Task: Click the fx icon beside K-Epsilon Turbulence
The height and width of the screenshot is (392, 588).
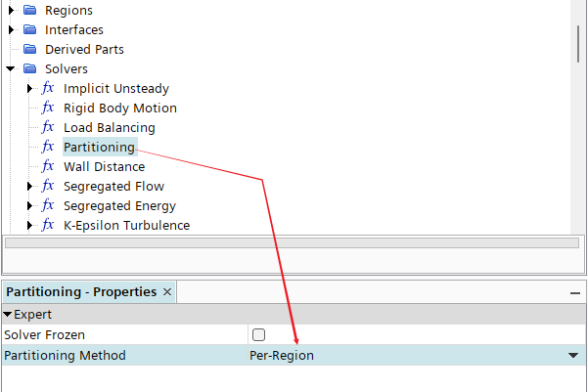Action: coord(48,225)
